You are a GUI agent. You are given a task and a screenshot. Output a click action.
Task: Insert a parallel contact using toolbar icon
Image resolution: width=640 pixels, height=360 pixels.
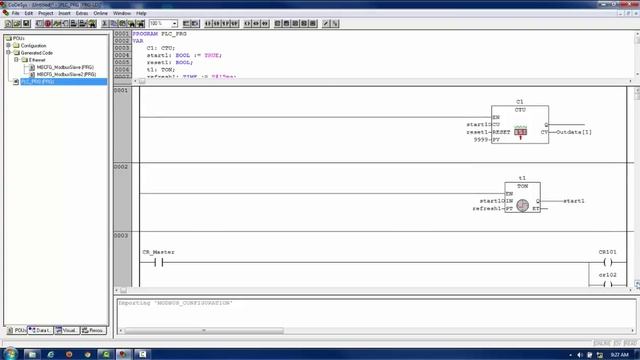pos(226,24)
